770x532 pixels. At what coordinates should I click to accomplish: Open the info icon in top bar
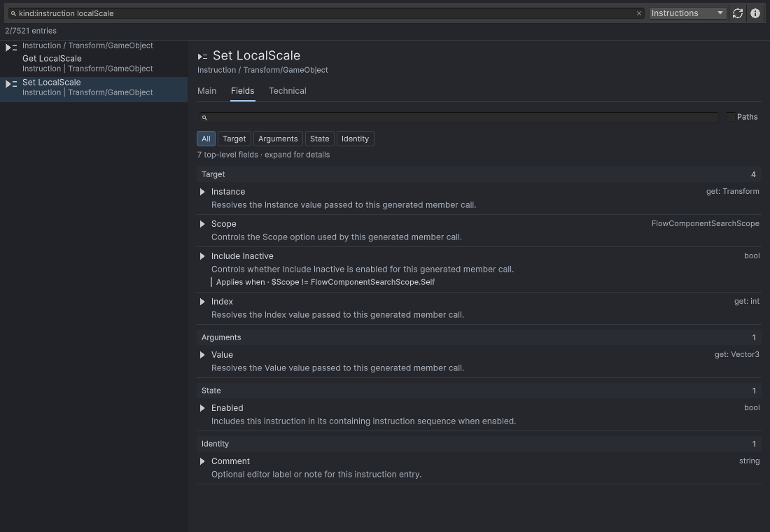click(755, 13)
